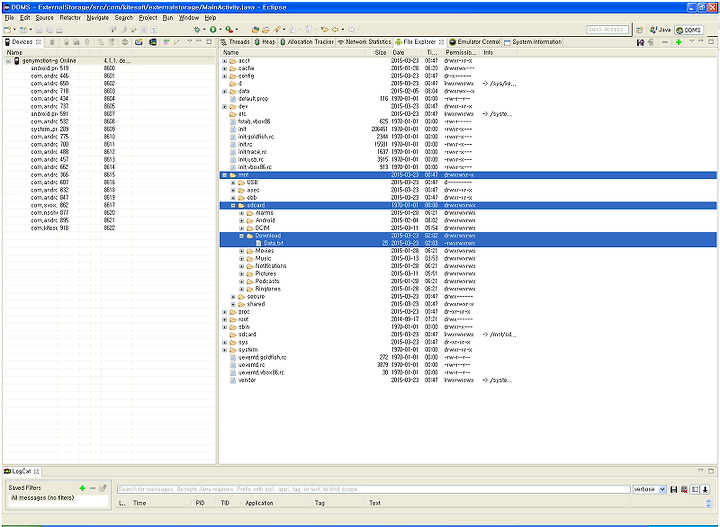Select the Devices view tab
This screenshot has width=720, height=527.
[22, 42]
